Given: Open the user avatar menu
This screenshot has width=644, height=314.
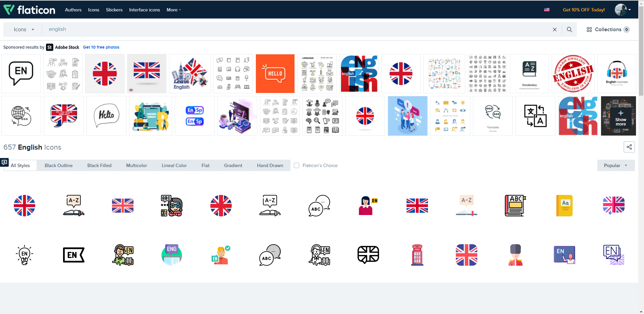Looking at the screenshot, I should pyautogui.click(x=623, y=10).
